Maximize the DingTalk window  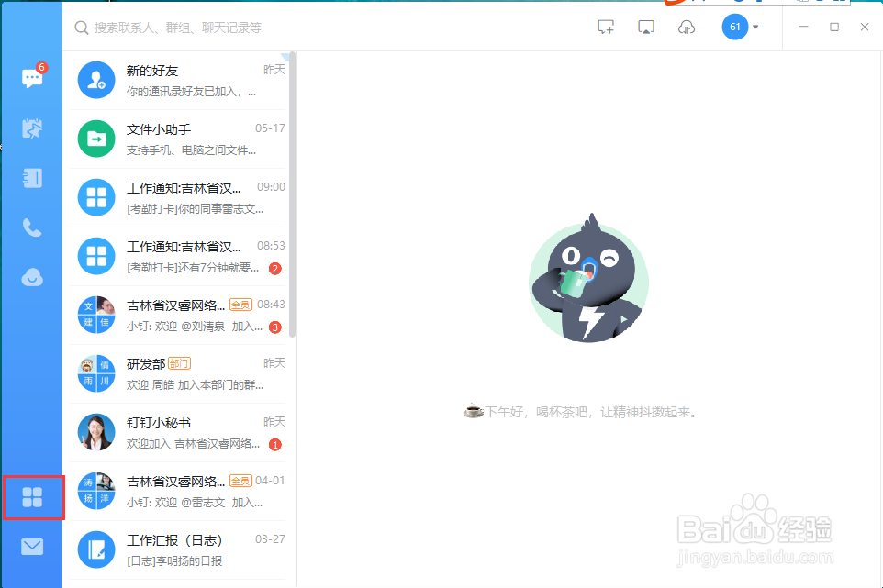click(x=834, y=27)
